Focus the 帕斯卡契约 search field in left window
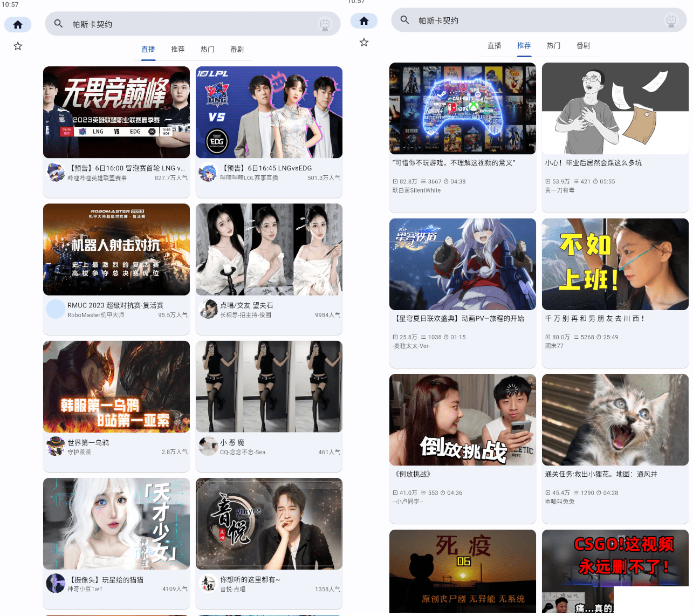693x616 pixels. (x=193, y=24)
